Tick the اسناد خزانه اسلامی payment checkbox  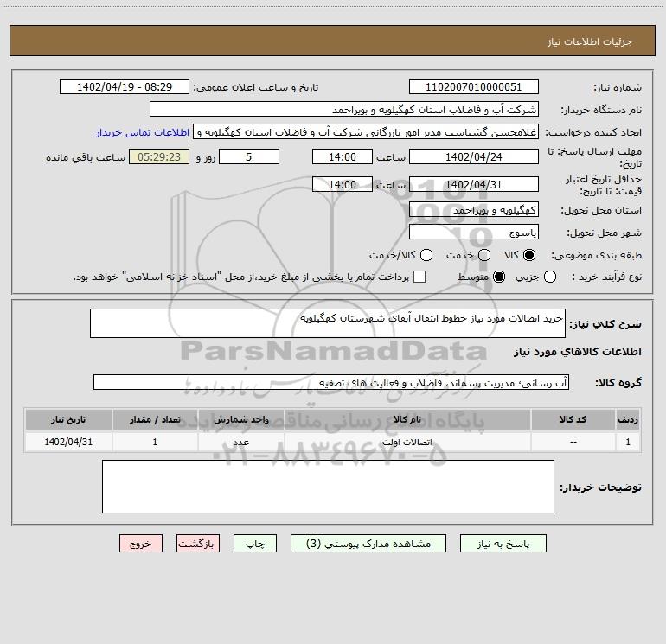click(419, 277)
